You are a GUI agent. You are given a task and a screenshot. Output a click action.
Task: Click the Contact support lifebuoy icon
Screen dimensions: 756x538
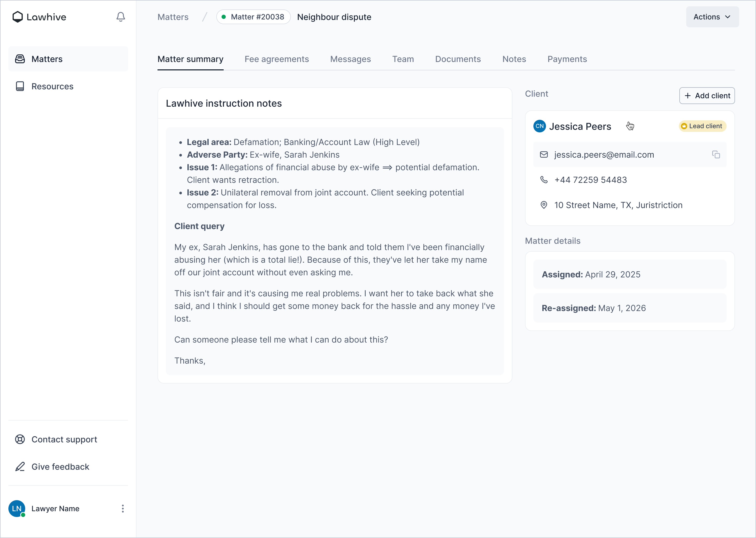click(20, 439)
